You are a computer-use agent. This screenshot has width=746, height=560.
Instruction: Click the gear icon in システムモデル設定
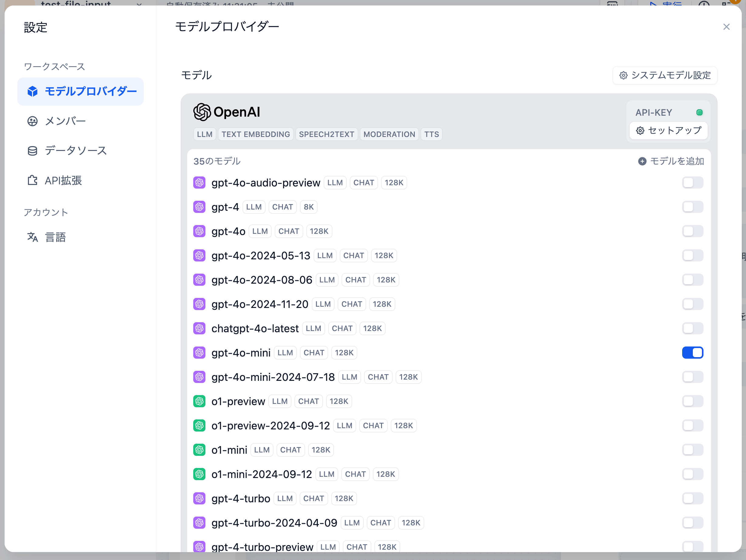click(623, 75)
